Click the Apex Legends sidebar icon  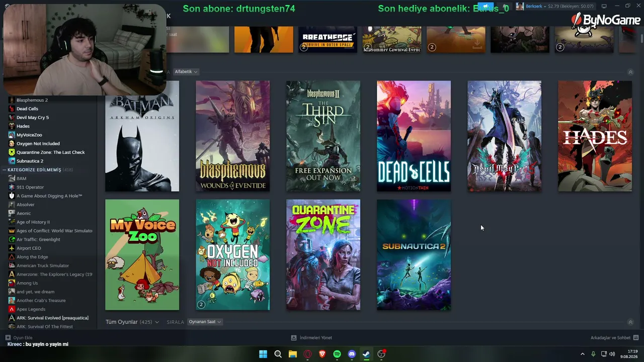12,309
